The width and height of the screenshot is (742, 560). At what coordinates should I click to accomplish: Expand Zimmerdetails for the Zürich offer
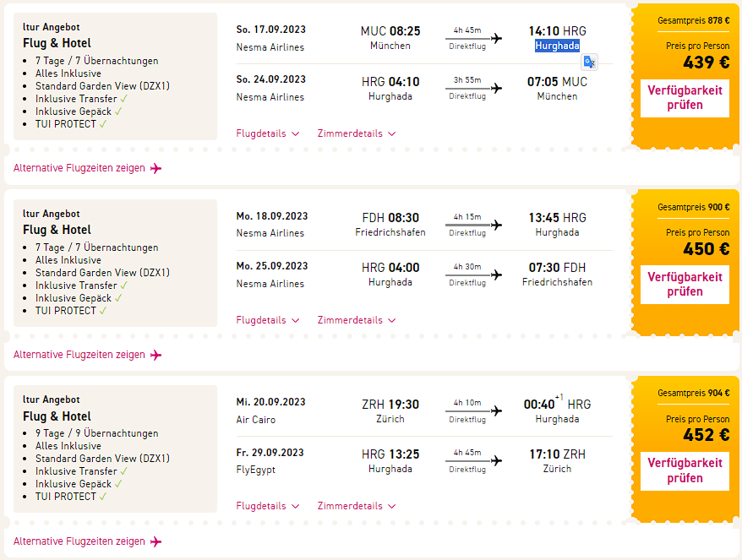click(356, 506)
